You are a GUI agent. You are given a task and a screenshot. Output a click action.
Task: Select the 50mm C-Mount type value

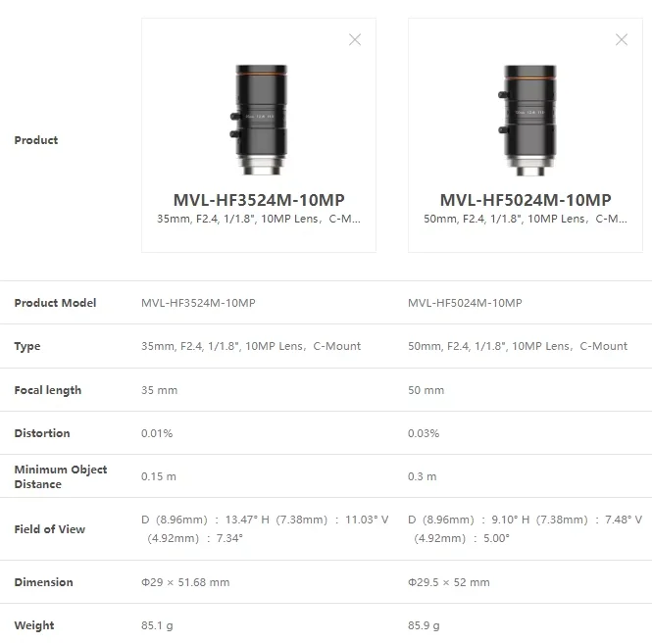pos(518,346)
